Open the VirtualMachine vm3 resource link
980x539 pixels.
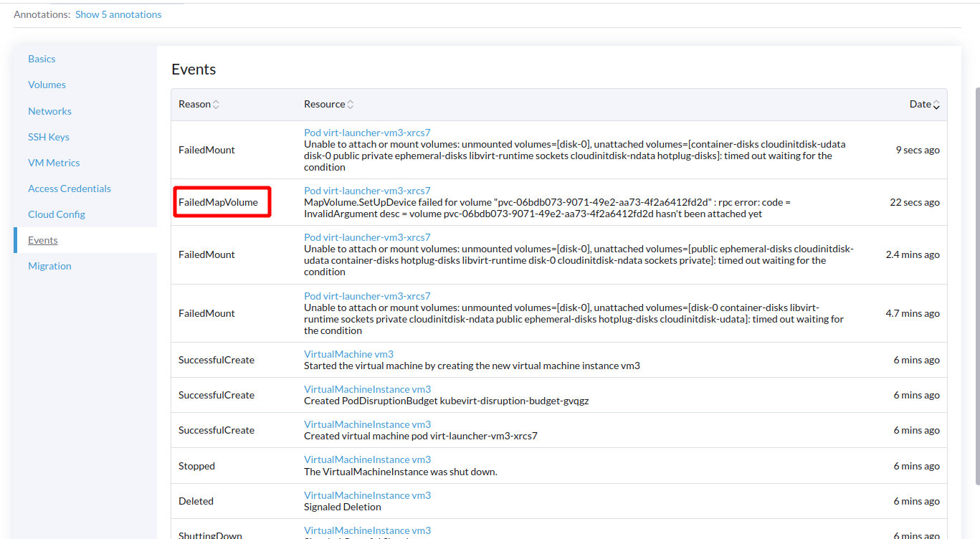pyautogui.click(x=348, y=354)
